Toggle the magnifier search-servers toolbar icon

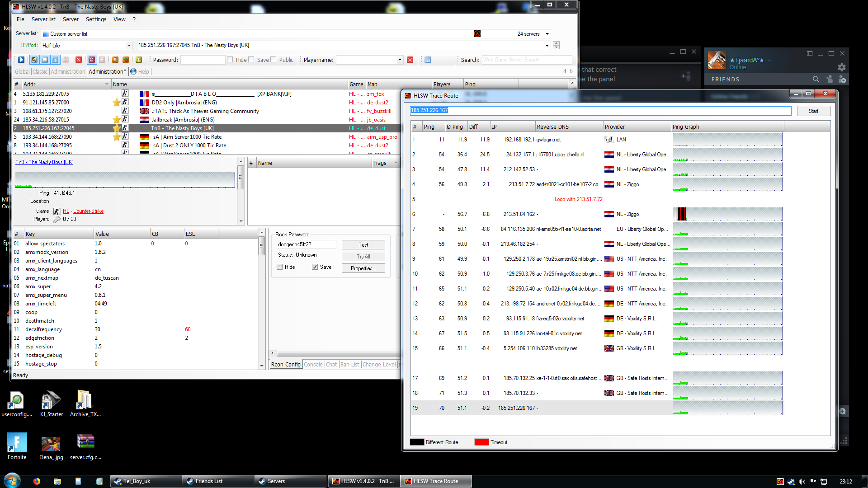click(34, 60)
